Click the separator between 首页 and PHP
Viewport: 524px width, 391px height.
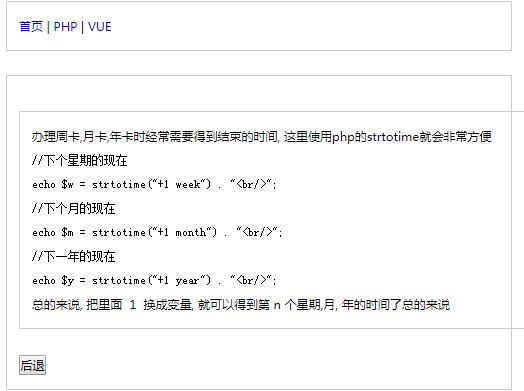click(x=48, y=26)
